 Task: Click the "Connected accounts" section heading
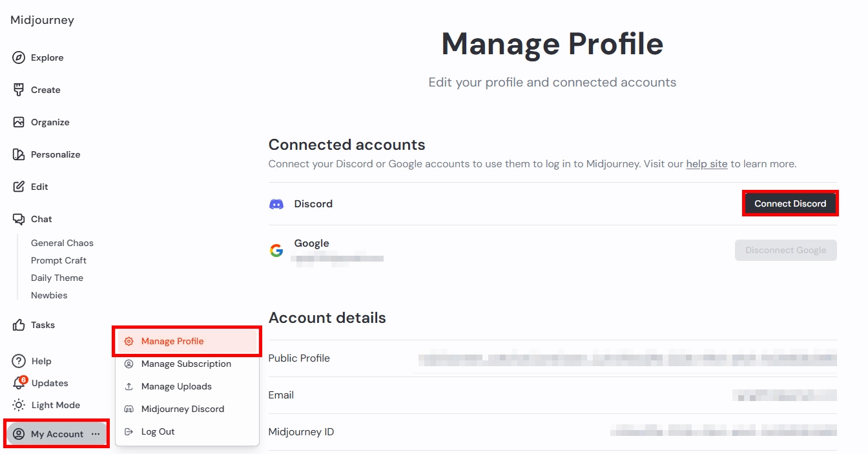[347, 145]
